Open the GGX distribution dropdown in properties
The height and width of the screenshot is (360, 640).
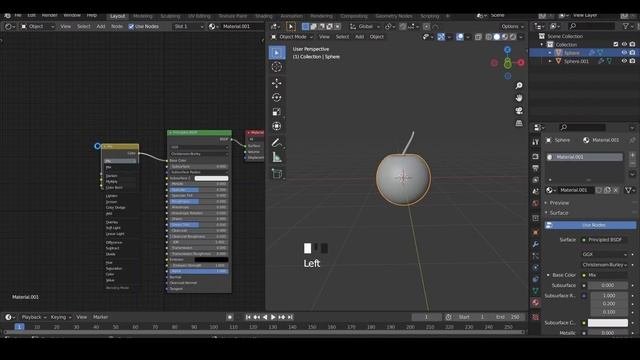[604, 254]
